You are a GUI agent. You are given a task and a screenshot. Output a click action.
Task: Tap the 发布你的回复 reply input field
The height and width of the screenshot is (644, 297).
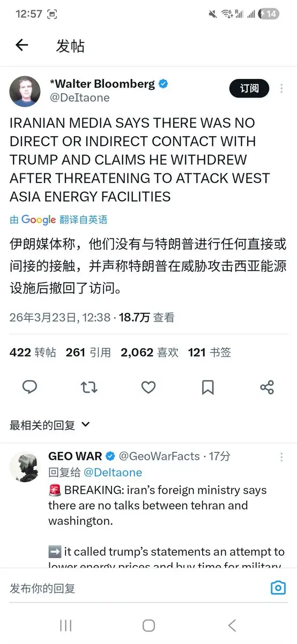coord(134,588)
